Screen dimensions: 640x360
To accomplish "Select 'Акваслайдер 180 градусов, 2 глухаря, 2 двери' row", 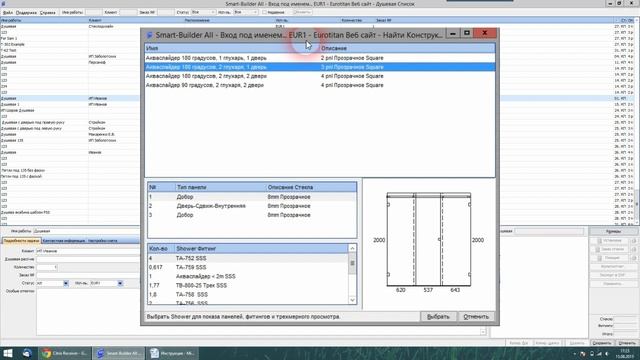I will (320, 76).
